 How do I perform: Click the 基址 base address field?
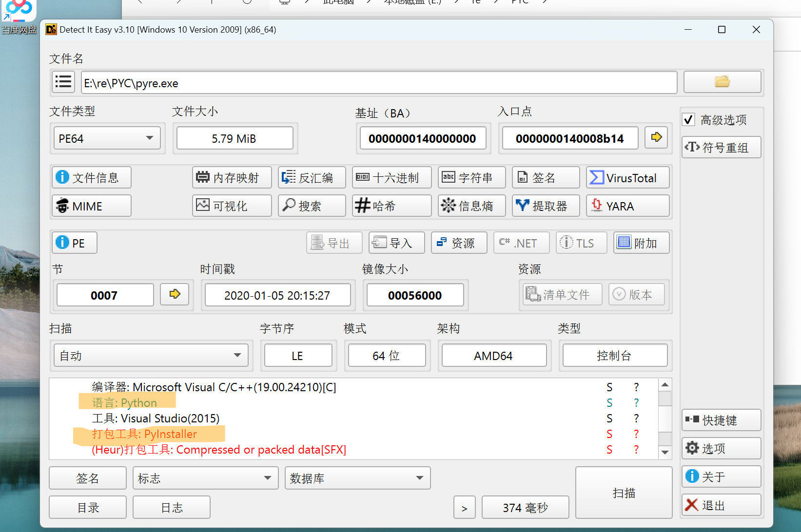tap(423, 138)
